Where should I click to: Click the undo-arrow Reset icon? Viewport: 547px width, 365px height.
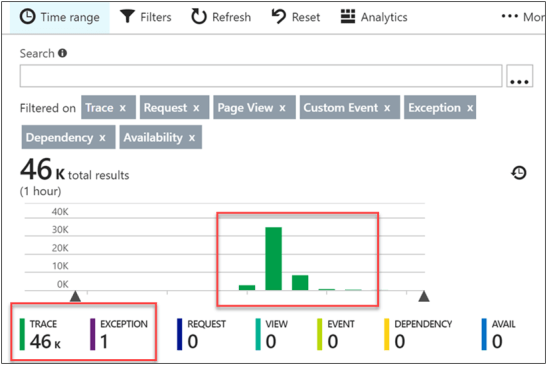click(x=278, y=16)
